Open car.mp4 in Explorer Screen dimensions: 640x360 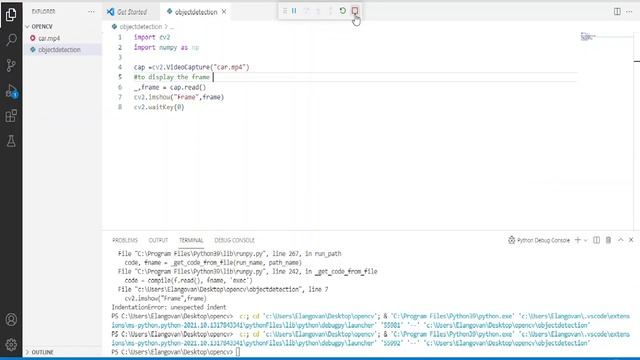coord(49,38)
